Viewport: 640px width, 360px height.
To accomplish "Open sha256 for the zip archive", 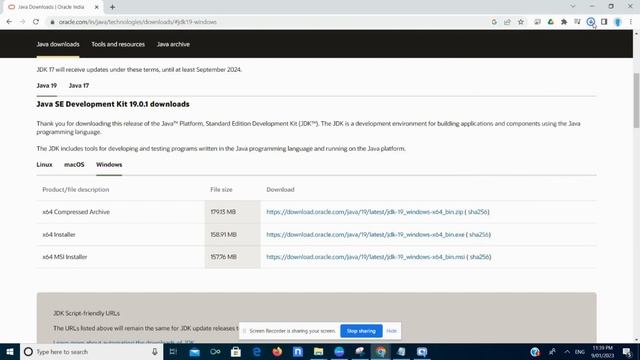I will (478, 212).
